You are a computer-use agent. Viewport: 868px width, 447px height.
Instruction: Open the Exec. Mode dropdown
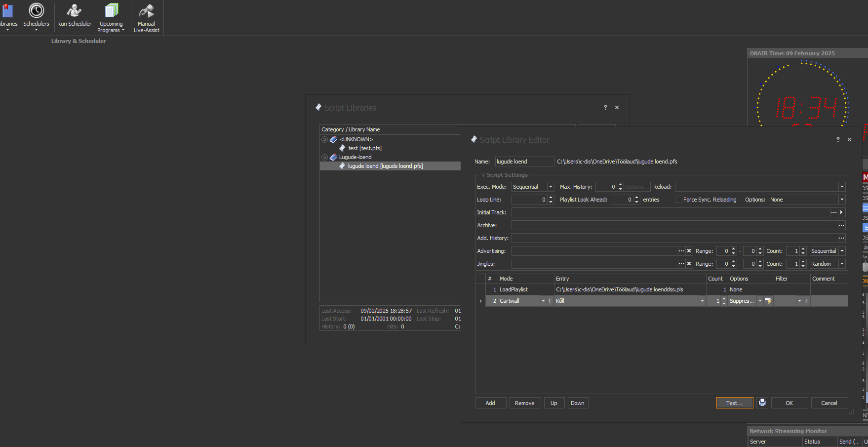click(551, 187)
